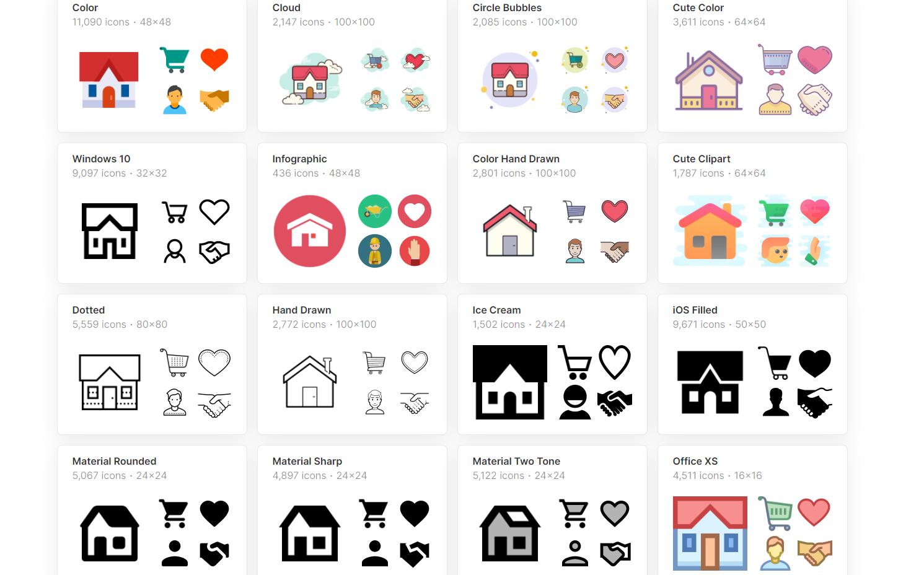Screen dimensions: 924x575
Task: Pick the gray heart in Material Two Tone
Action: [615, 513]
